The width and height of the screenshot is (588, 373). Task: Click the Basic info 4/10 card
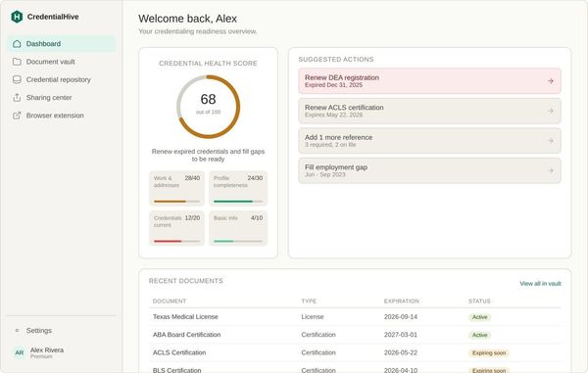pyautogui.click(x=238, y=228)
